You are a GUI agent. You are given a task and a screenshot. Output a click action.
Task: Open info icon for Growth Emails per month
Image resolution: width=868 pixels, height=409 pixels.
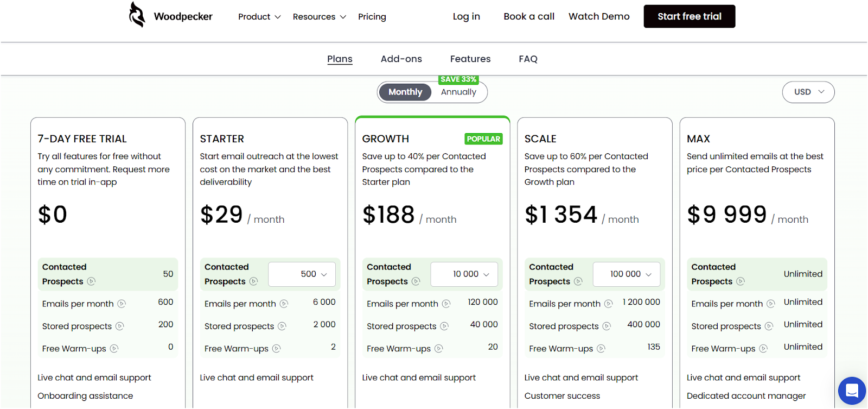446,304
